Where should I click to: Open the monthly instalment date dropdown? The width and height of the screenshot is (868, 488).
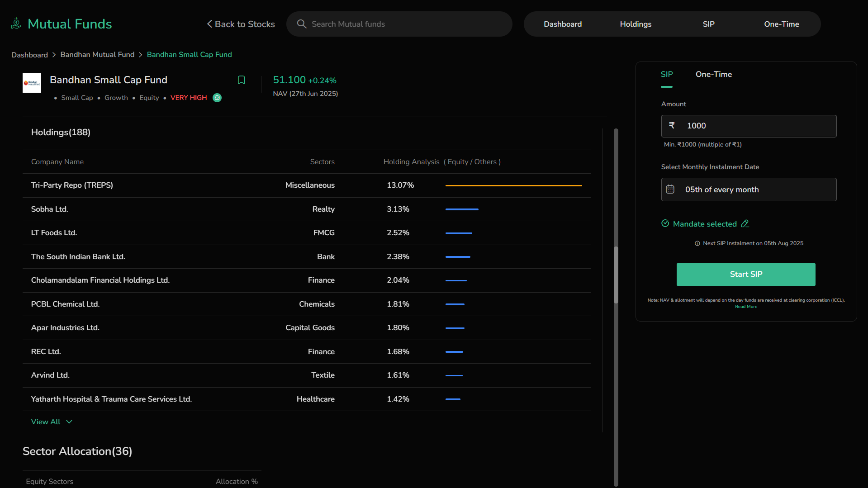coord(749,190)
